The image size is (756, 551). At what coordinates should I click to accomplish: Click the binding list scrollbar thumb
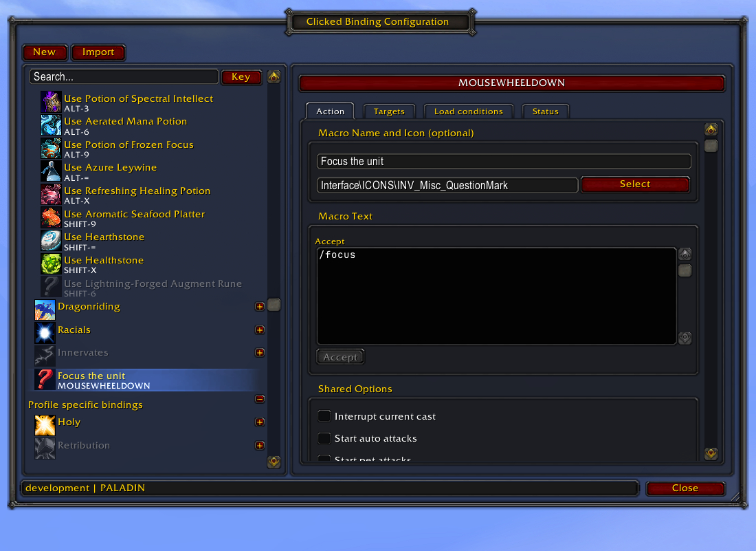click(274, 305)
